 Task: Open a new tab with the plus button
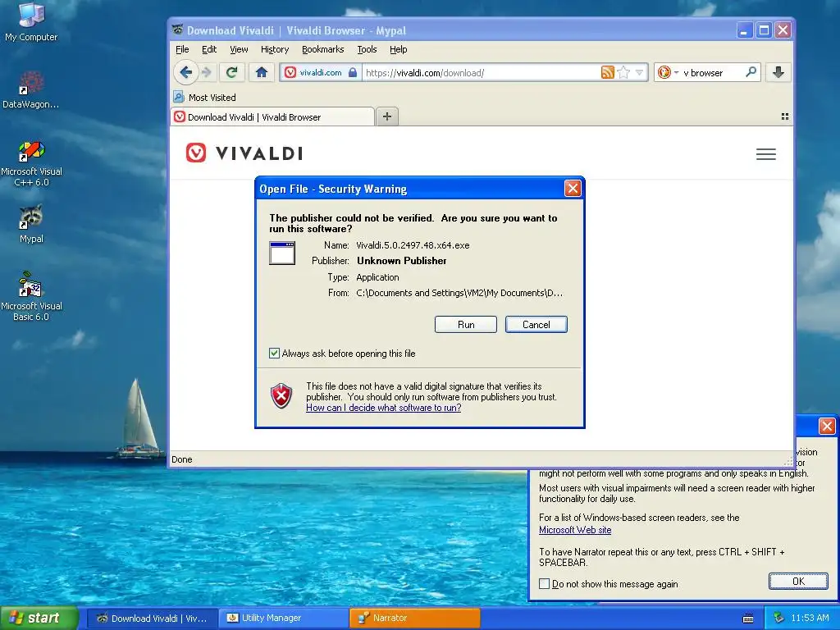pos(387,116)
